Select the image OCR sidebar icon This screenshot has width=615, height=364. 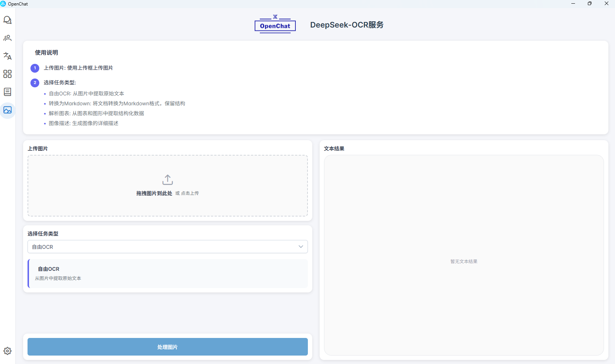pos(7,110)
